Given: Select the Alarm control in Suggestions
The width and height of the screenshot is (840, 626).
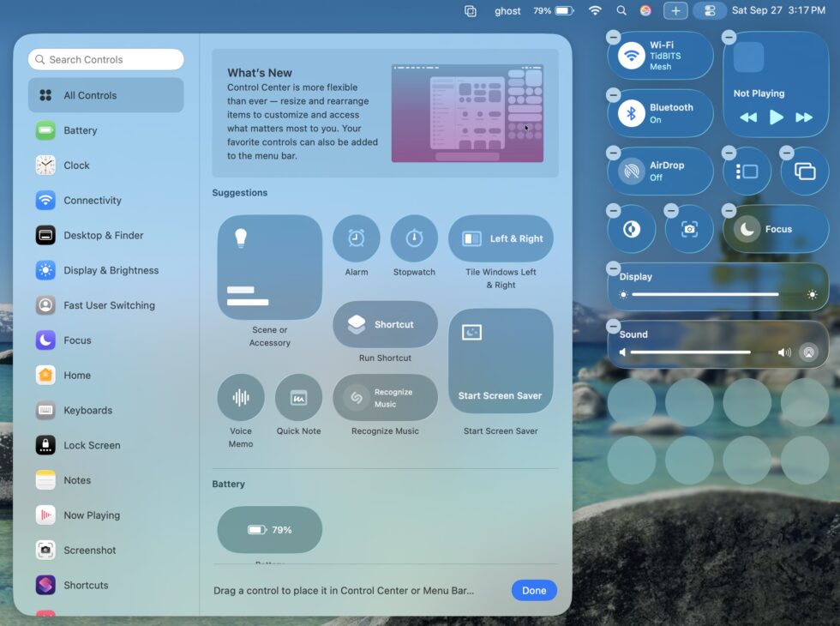Looking at the screenshot, I should [x=357, y=238].
